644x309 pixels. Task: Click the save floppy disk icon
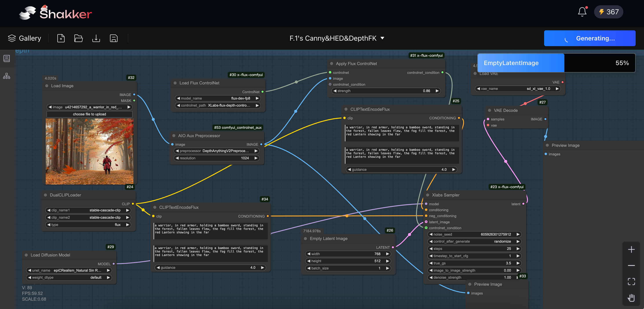pyautogui.click(x=114, y=38)
